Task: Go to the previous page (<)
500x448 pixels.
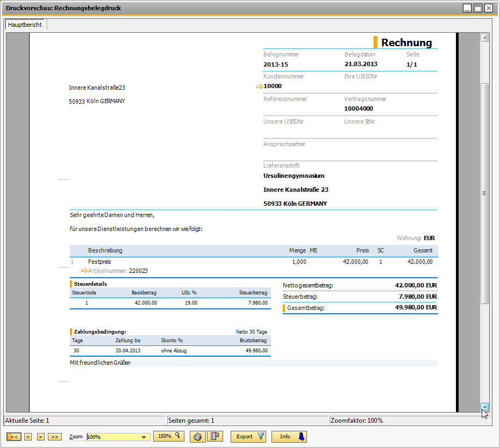Action: (28, 437)
